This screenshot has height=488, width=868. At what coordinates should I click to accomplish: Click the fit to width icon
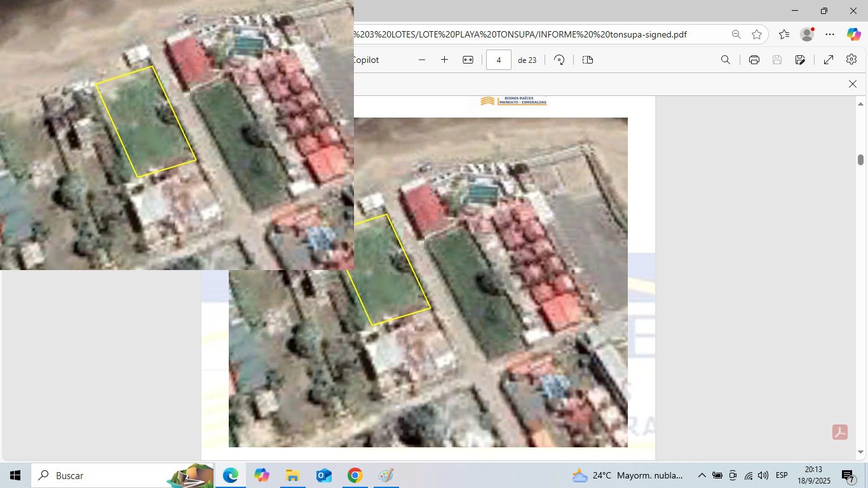point(468,60)
